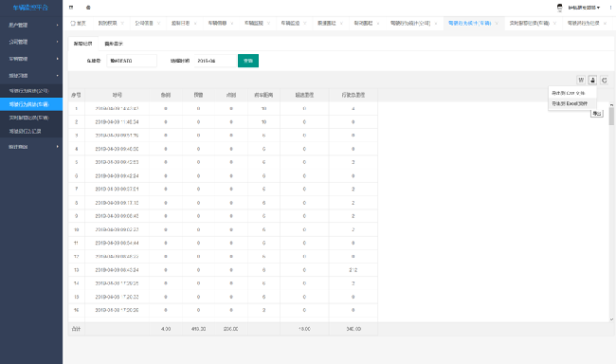
Task: Click the 行驶总里程 column header
Action: pyautogui.click(x=353, y=95)
